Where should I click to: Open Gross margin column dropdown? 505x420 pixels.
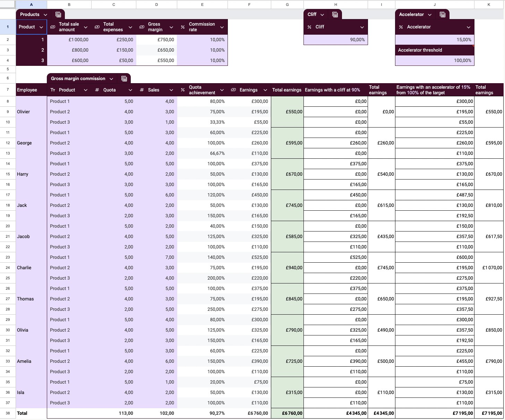(171, 27)
